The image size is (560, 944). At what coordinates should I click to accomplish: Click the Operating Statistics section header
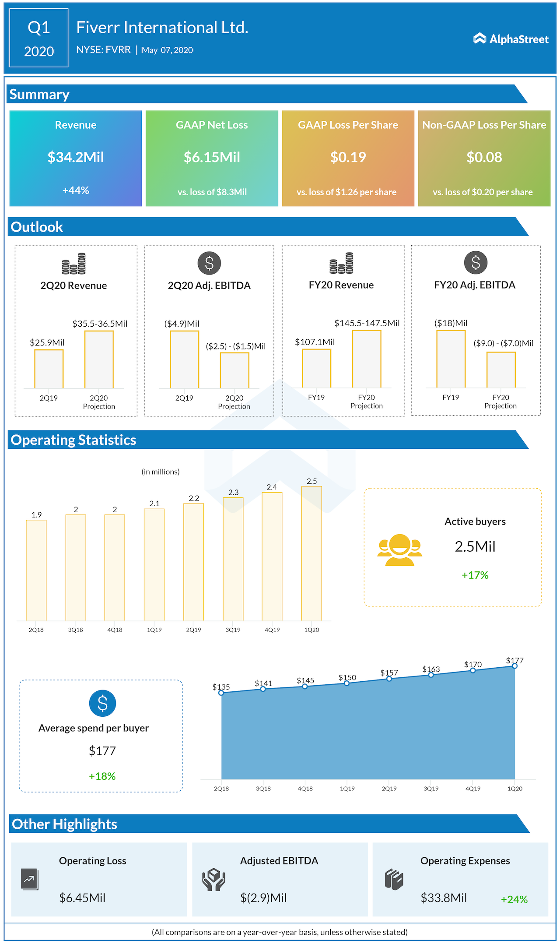point(73,440)
